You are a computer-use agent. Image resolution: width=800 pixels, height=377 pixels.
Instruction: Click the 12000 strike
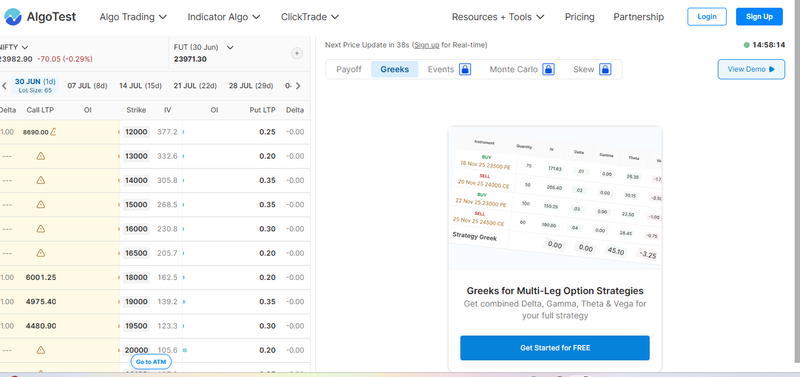[x=136, y=132]
